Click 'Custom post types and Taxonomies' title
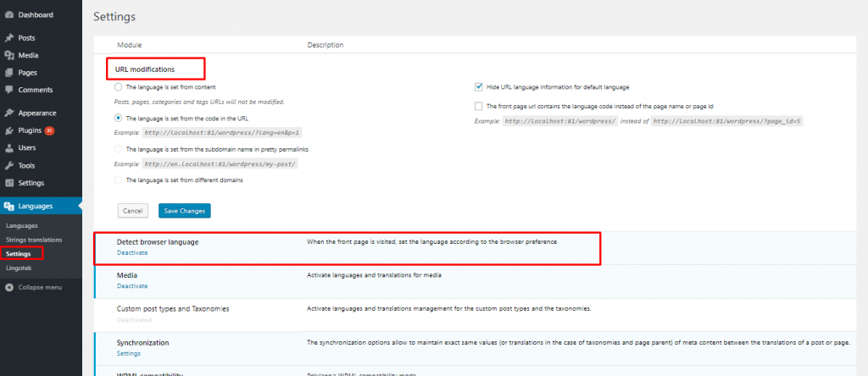 (173, 308)
